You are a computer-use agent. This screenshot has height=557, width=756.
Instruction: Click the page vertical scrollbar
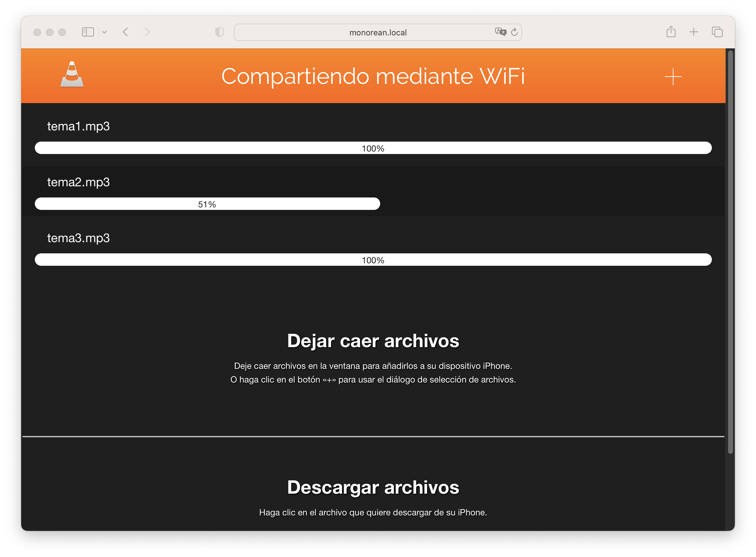[x=730, y=252]
